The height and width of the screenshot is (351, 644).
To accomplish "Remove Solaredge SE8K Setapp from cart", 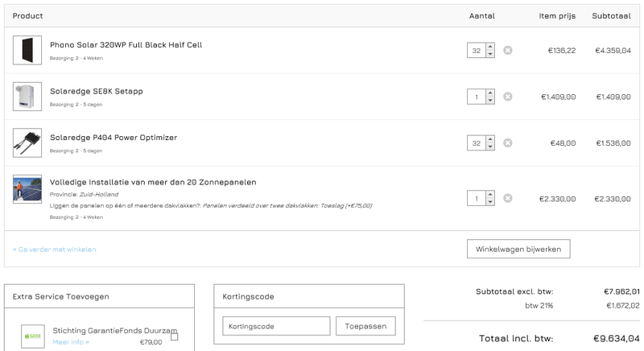I will (508, 97).
